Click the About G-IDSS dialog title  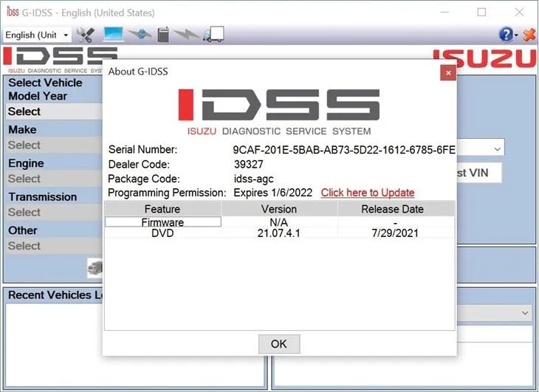coord(138,72)
